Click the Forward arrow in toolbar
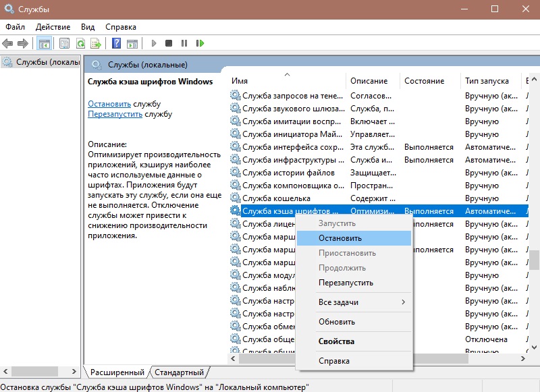540x392 pixels. (22, 43)
